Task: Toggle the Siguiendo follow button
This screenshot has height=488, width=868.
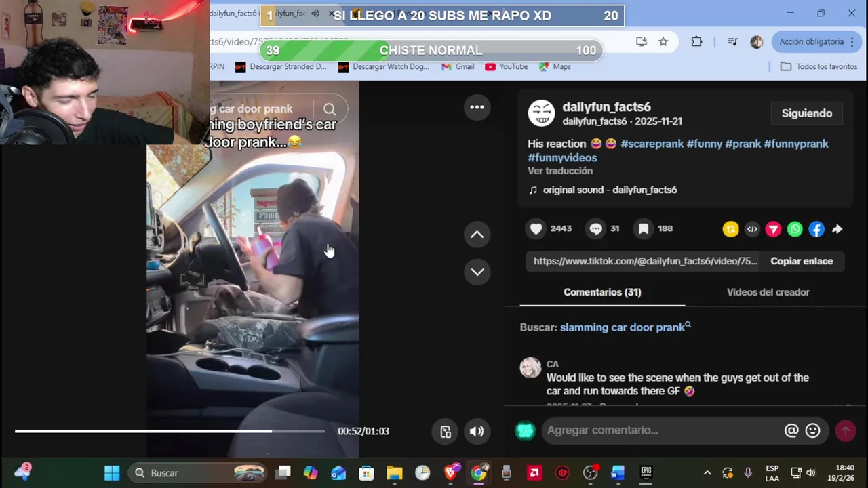Action: click(806, 113)
